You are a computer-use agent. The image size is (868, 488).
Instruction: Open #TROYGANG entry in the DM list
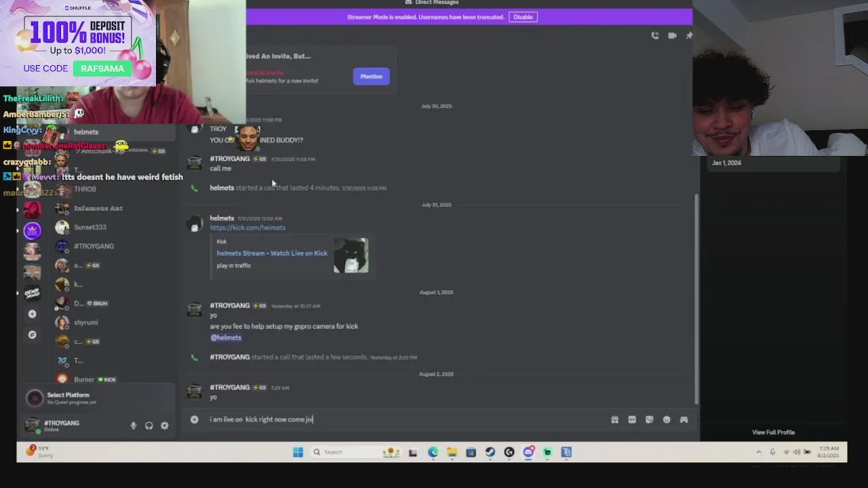pyautogui.click(x=115, y=246)
